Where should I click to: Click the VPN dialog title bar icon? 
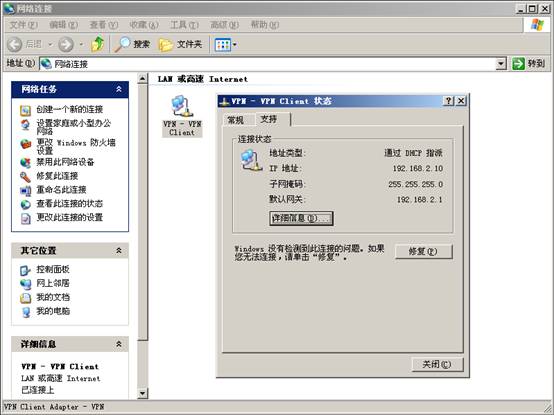click(x=224, y=101)
